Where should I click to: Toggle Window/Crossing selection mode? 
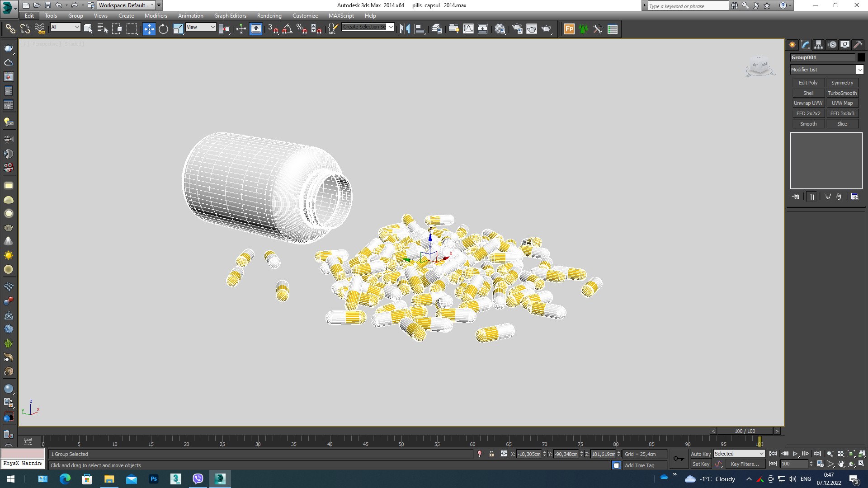coord(117,29)
